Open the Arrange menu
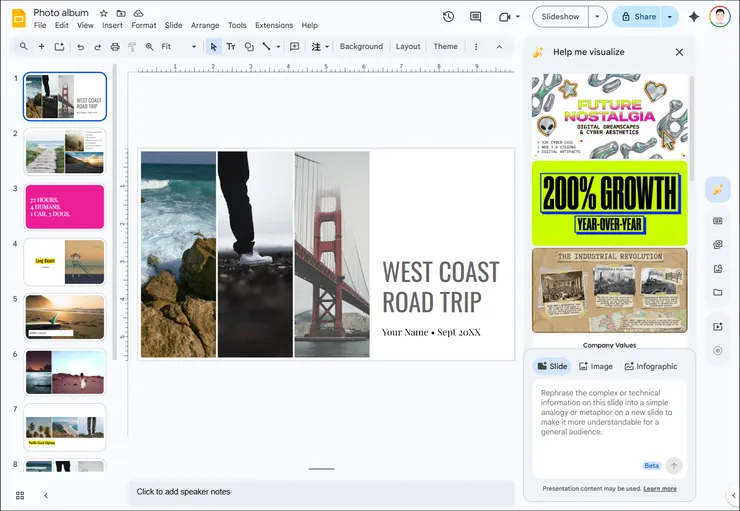This screenshot has width=740, height=511. [x=205, y=25]
